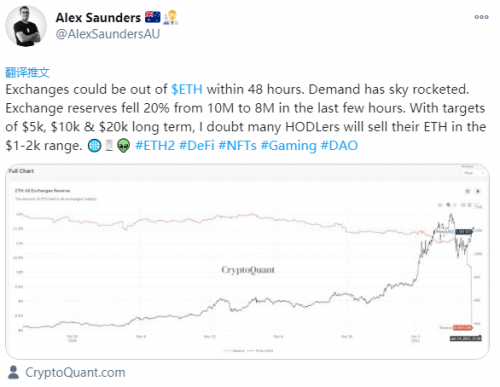Open the tweet's three-dot more menu
The width and height of the screenshot is (500, 387).
point(481,17)
